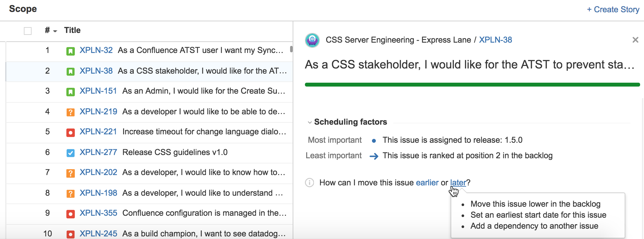Viewport: 644px width, 239px height.
Task: Click the story icon next to XPLN-32
Action: [x=70, y=51]
